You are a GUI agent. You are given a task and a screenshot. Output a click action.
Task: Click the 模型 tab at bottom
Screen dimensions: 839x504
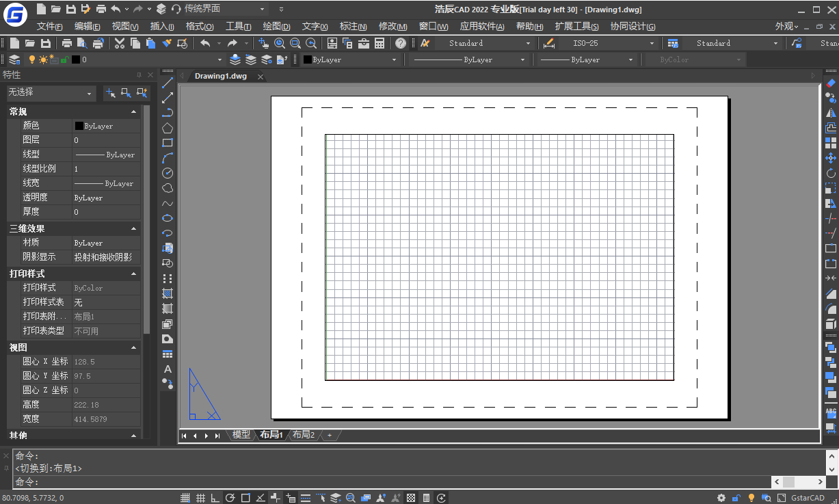(241, 434)
